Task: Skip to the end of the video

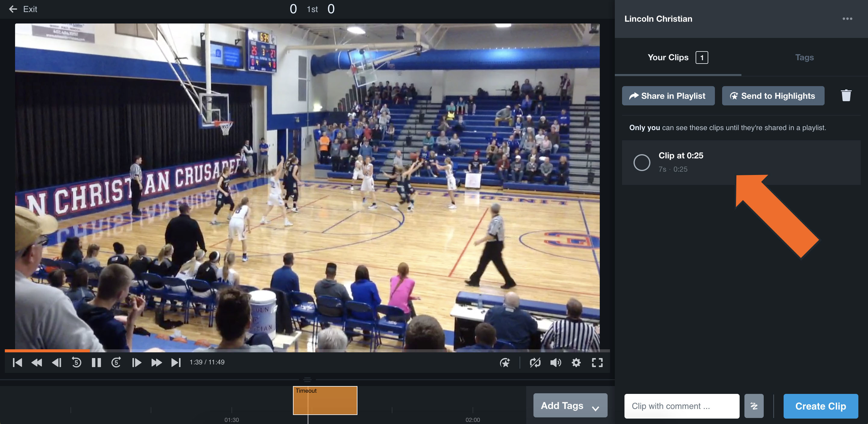Action: click(x=175, y=362)
